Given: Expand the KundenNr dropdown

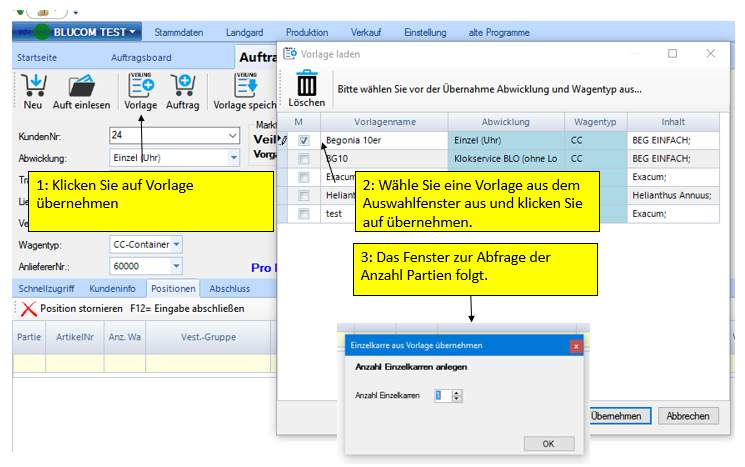Looking at the screenshot, I should pyautogui.click(x=232, y=135).
